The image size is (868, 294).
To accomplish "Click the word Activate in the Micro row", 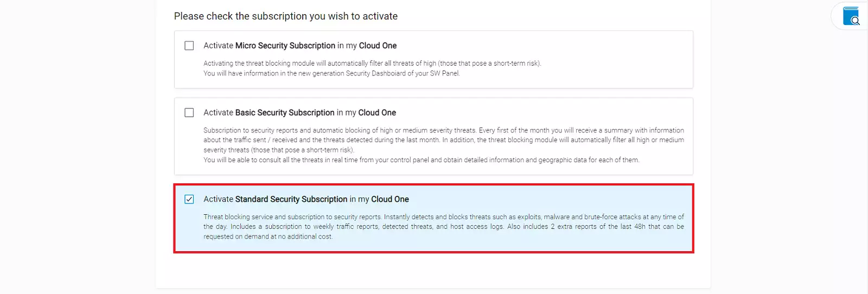I will click(218, 46).
